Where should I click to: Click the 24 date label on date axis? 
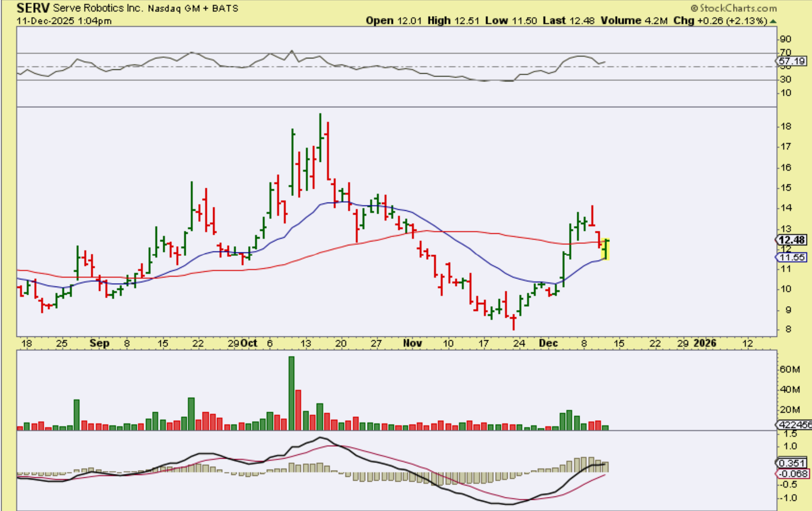click(519, 344)
